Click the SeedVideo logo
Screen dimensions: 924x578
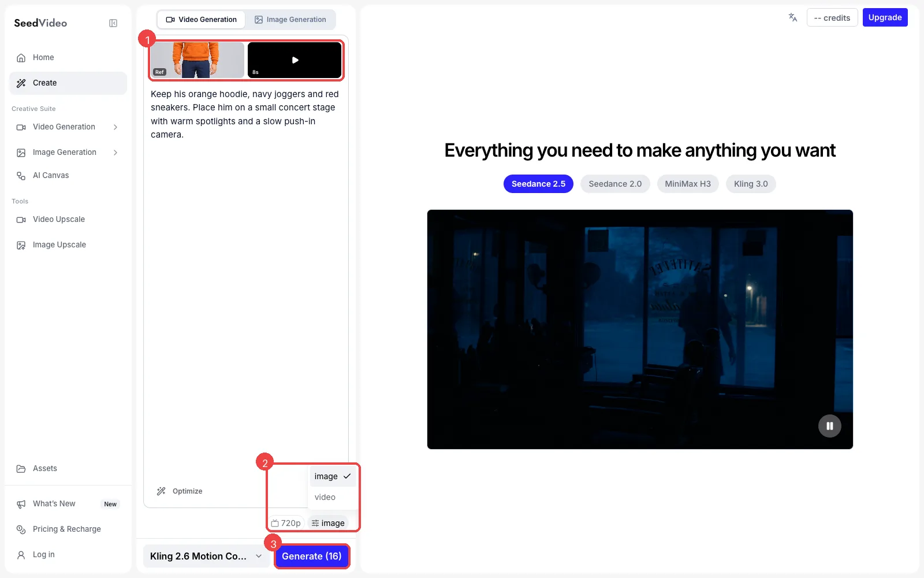[40, 23]
